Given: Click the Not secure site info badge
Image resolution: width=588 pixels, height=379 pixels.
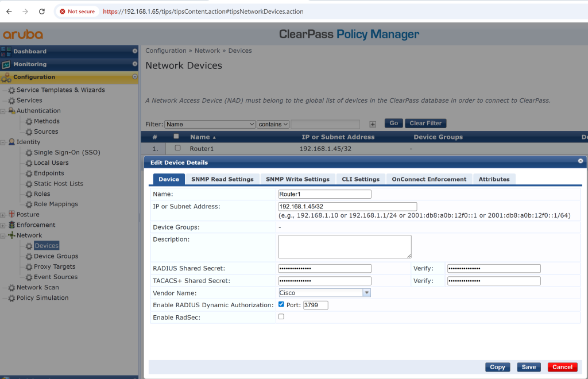Looking at the screenshot, I should [x=78, y=11].
